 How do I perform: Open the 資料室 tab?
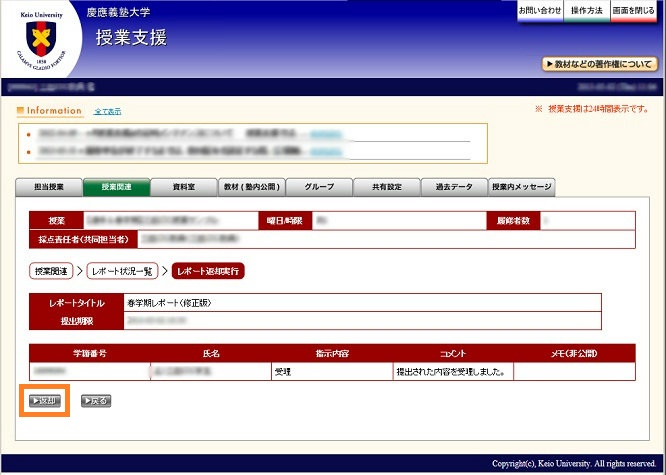pyautogui.click(x=183, y=187)
